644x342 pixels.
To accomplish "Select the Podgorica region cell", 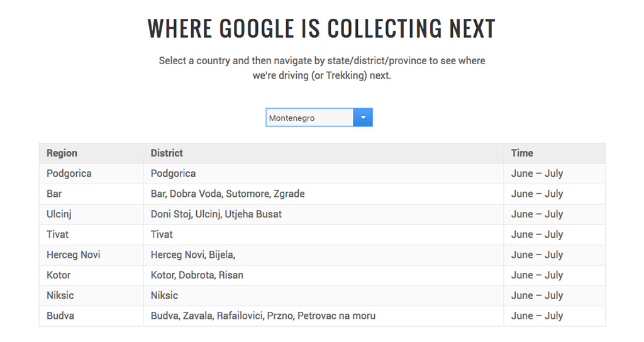I will click(x=91, y=174).
